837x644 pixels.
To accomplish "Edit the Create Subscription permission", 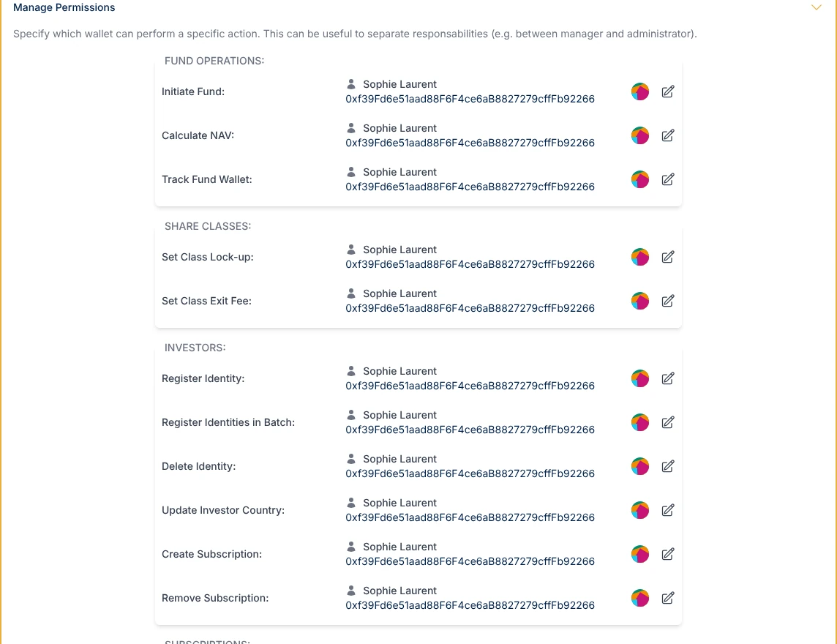I will pos(667,554).
